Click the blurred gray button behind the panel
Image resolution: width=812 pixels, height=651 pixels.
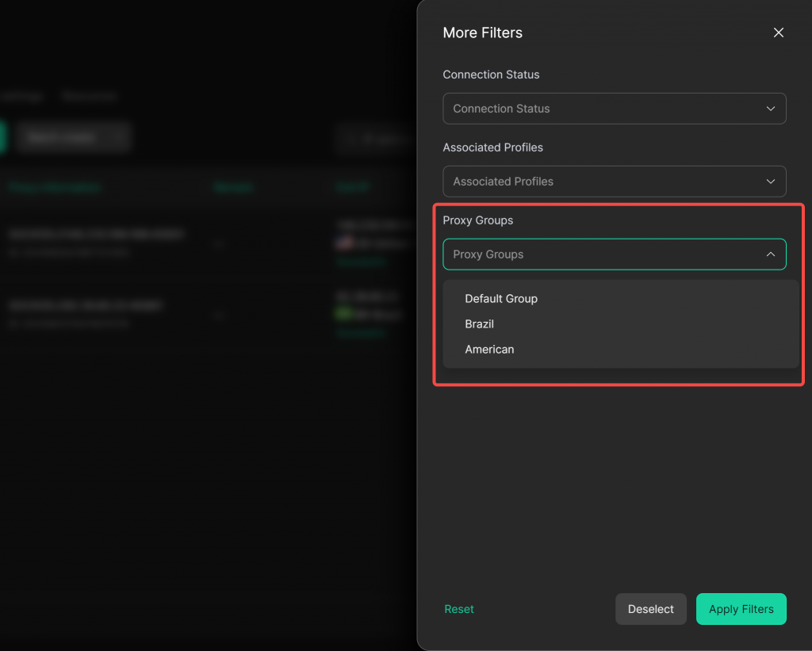pos(73,137)
